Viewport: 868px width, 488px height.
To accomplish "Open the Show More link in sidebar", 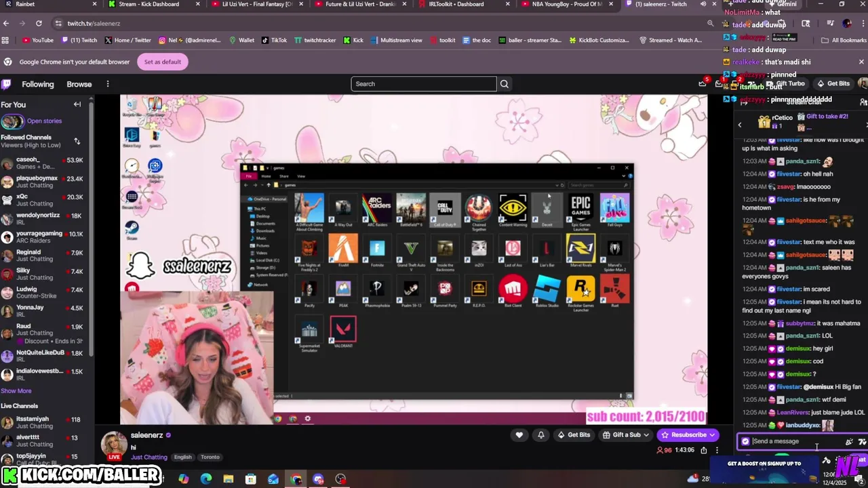I will coord(16,391).
